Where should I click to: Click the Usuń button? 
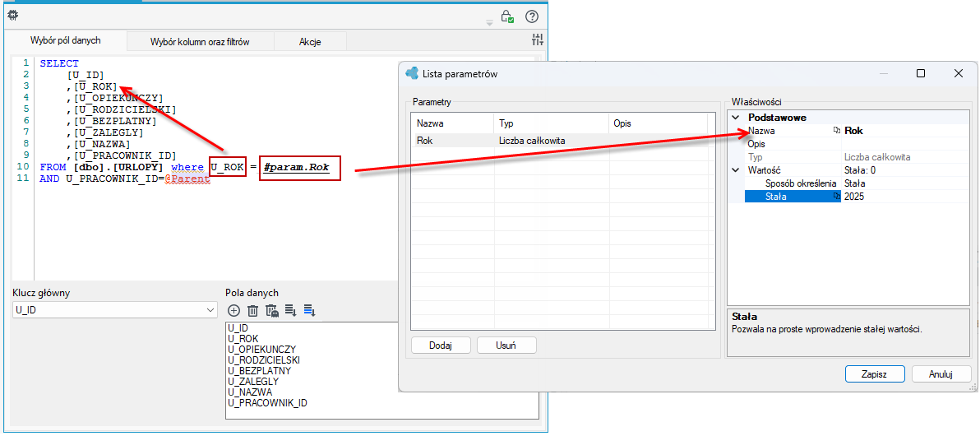(x=506, y=346)
